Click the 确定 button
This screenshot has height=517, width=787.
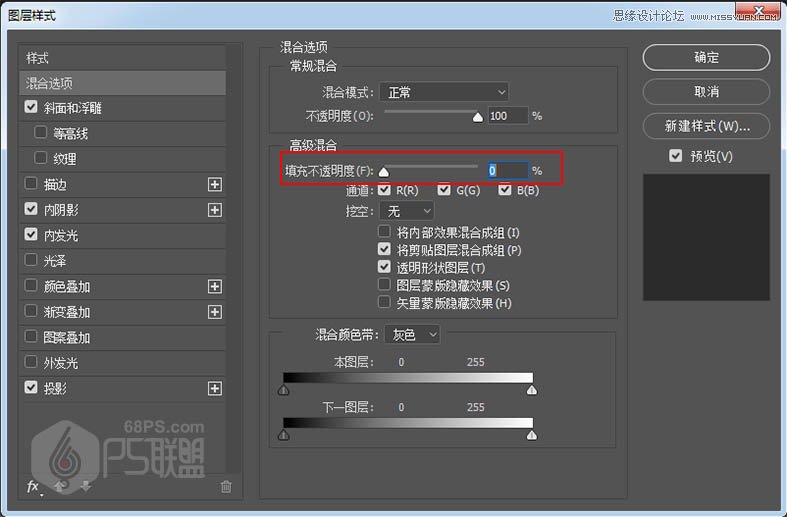pyautogui.click(x=706, y=57)
